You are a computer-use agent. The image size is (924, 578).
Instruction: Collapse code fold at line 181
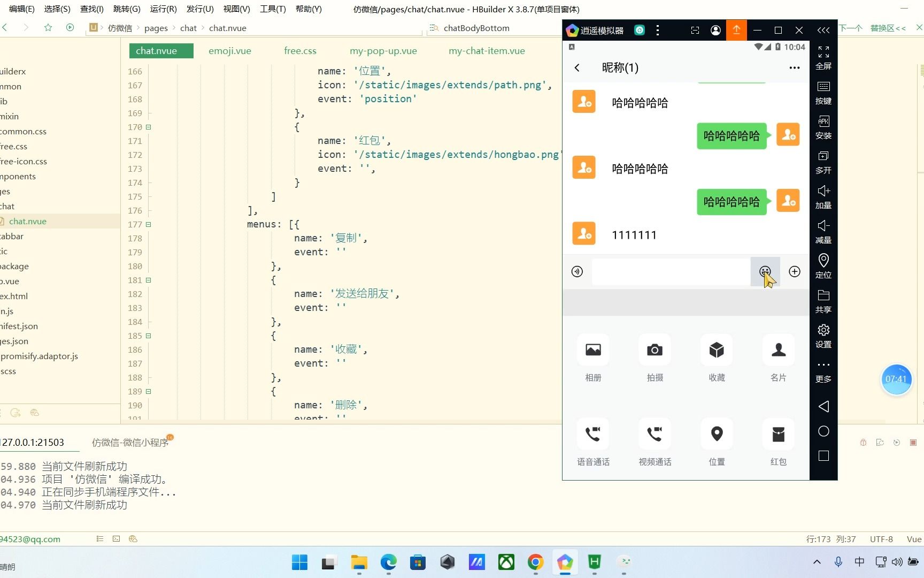(149, 280)
